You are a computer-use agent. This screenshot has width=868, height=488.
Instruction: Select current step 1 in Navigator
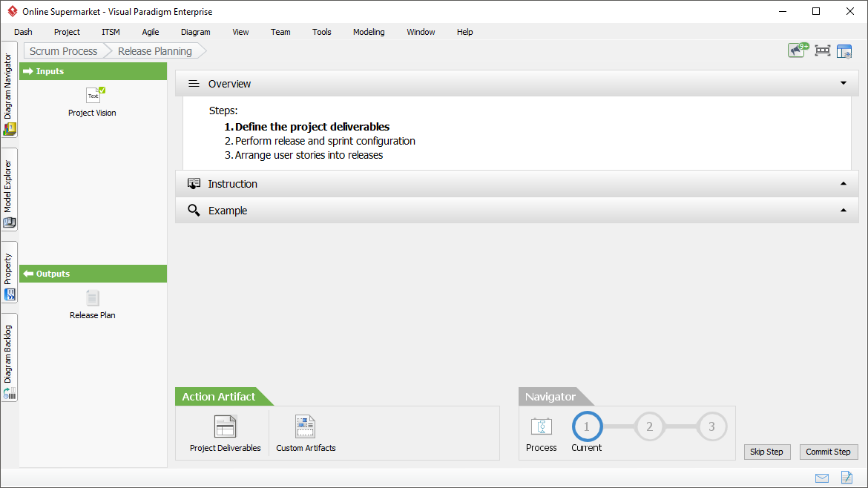pyautogui.click(x=586, y=426)
